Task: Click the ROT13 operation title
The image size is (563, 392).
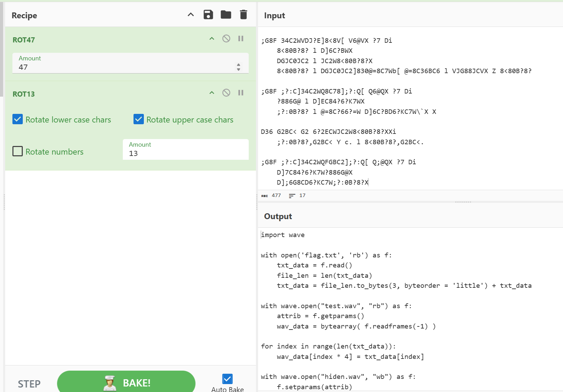Action: click(24, 94)
